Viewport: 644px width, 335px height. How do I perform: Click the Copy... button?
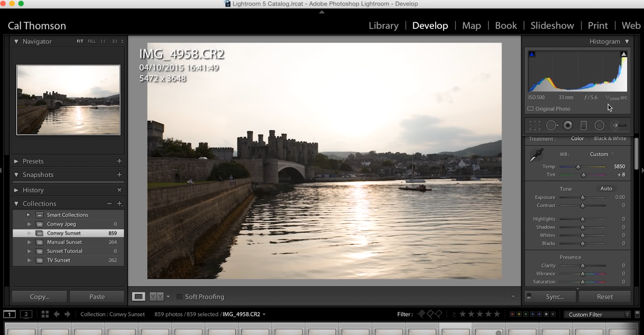(x=40, y=296)
